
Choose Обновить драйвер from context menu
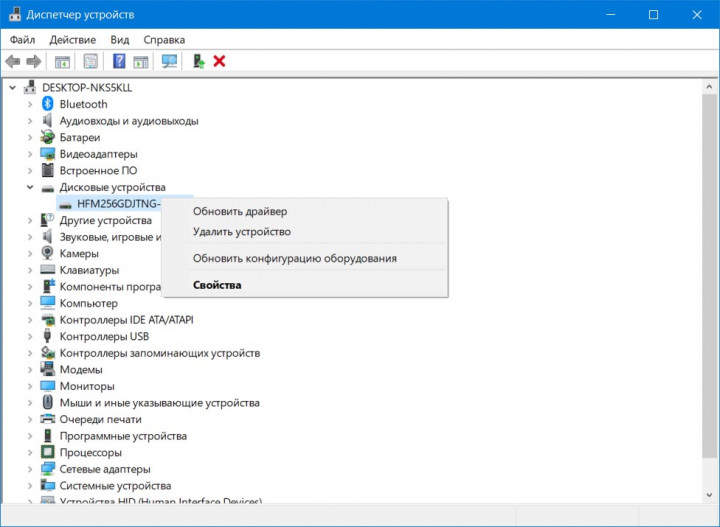(305, 212)
